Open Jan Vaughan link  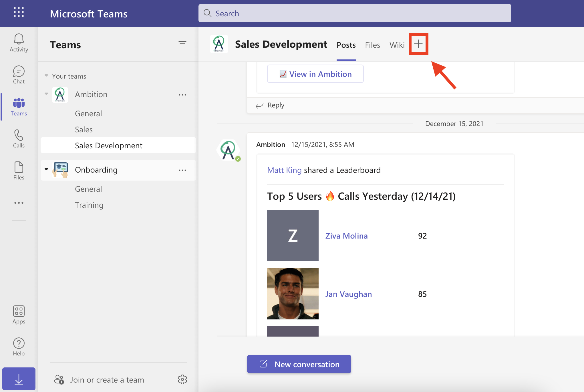tap(349, 294)
